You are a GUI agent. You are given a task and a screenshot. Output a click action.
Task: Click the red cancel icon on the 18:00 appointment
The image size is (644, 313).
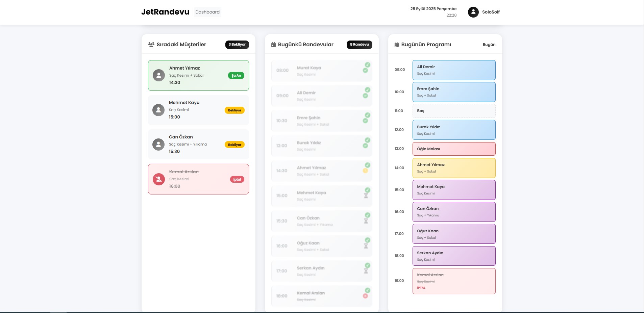365,296
